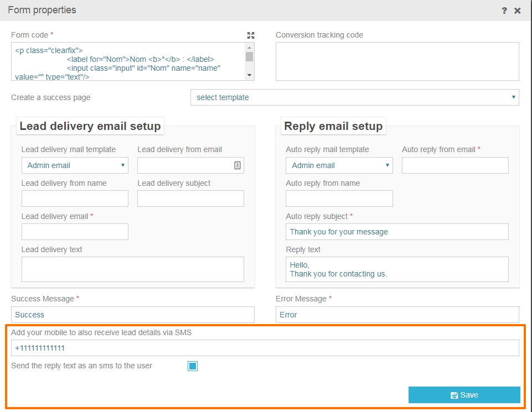Image resolution: width=532 pixels, height=412 pixels.
Task: Close the Form properties dialog
Action: [518, 11]
